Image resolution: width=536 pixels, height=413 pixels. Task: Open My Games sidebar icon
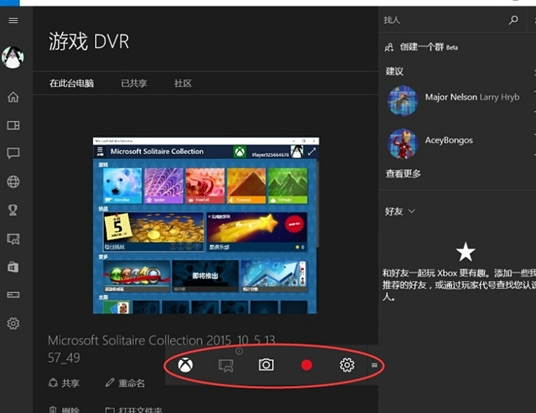point(13,125)
